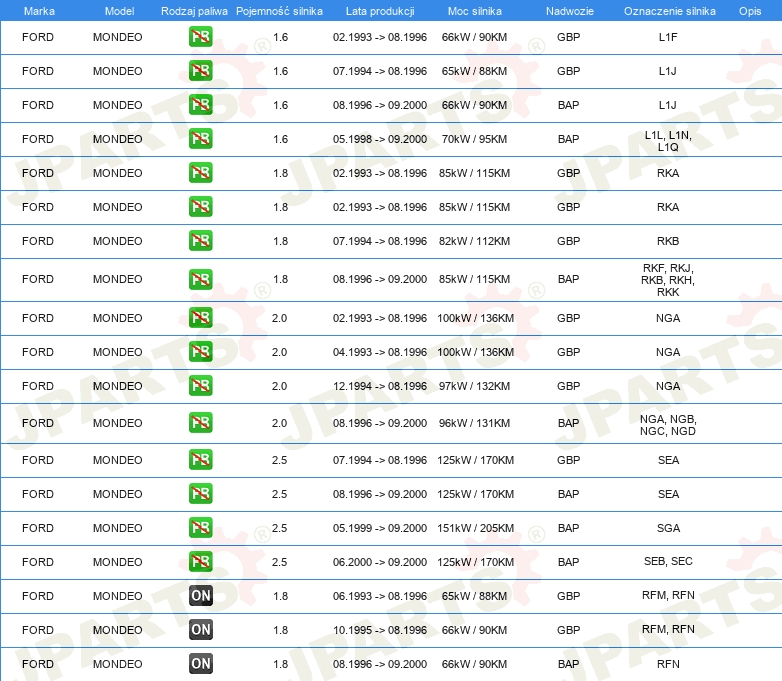Click the petrol icon in the L1J BAP row
Screen dimensions: 782x681
tap(200, 105)
